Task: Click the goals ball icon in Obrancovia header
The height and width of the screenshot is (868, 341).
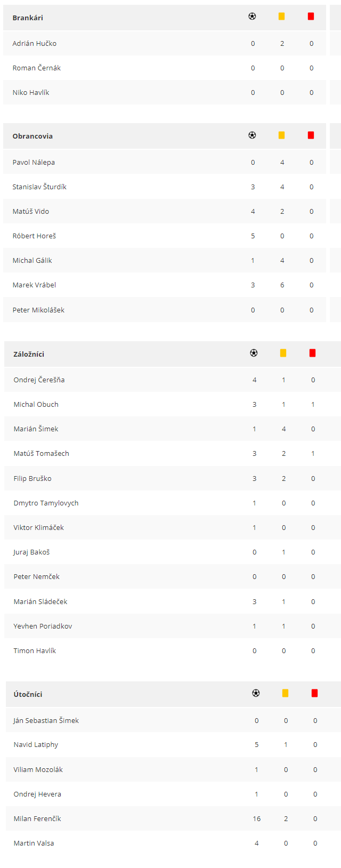Action: point(252,135)
